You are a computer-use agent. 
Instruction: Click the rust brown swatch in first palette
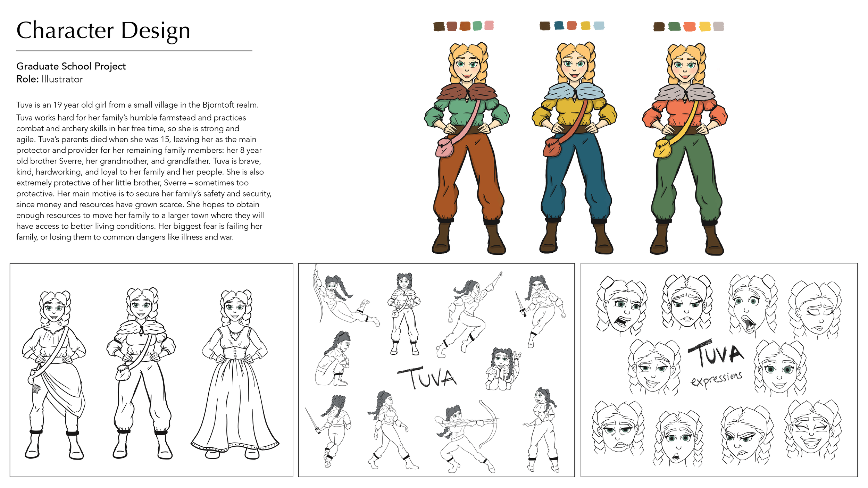465,26
